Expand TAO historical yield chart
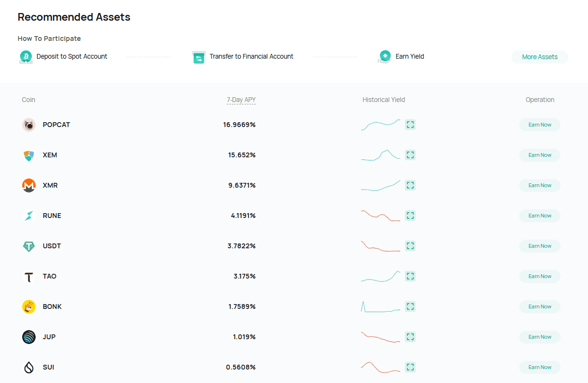 tap(410, 276)
